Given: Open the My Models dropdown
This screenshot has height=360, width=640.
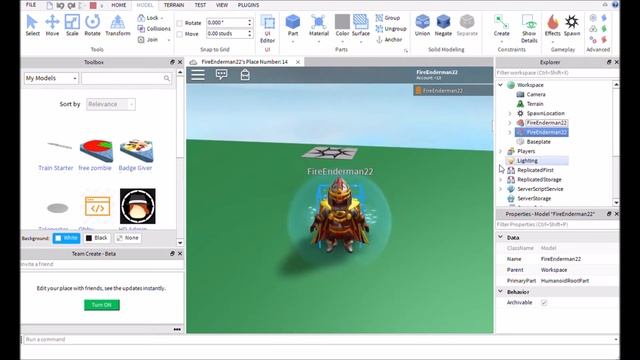Looking at the screenshot, I should [51, 78].
